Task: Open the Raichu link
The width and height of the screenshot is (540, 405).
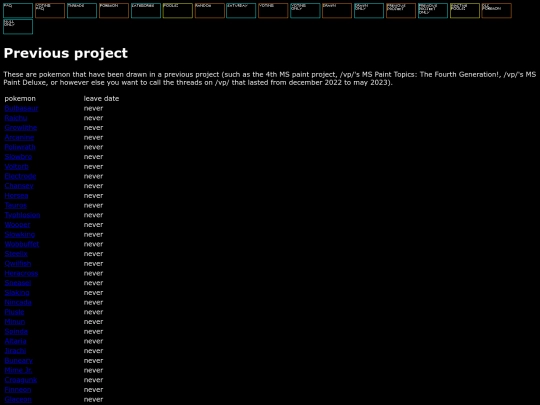Action: (16, 118)
